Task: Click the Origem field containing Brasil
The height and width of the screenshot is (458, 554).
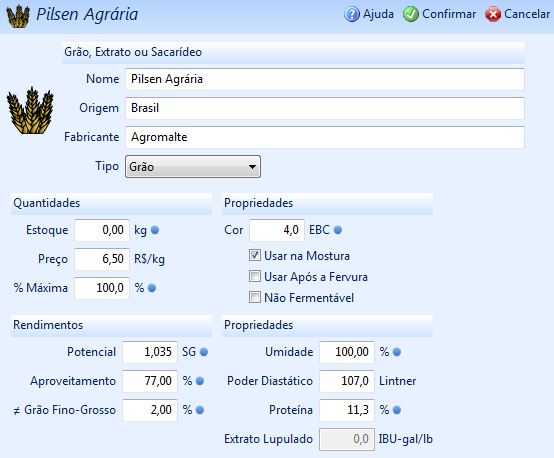Action: pyautogui.click(x=325, y=108)
